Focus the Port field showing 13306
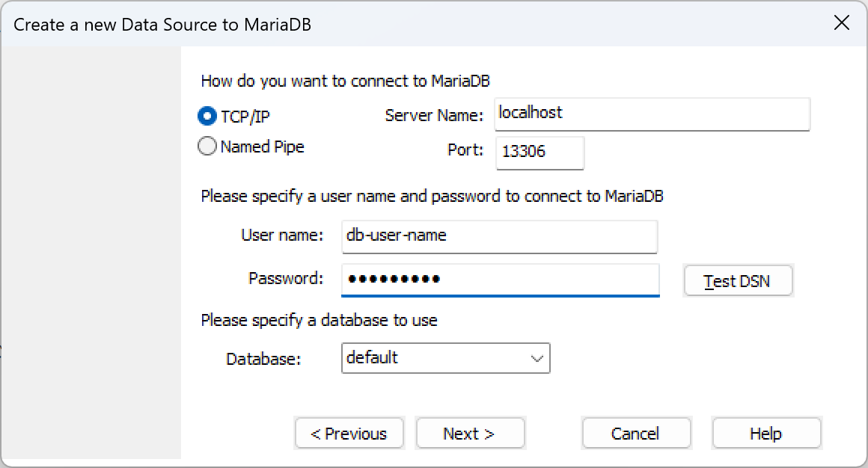868x468 pixels. [540, 153]
